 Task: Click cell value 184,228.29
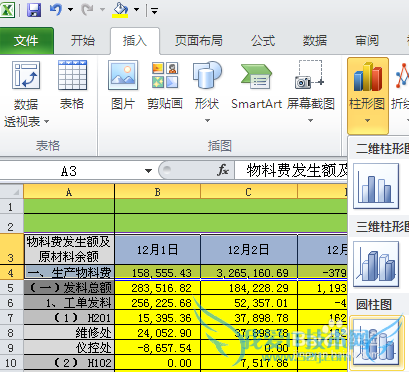249,288
